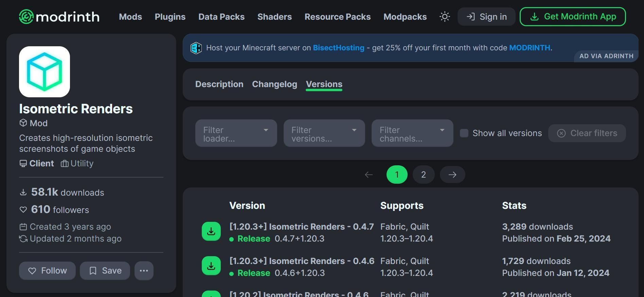Open the Filter loader dropdown
644x297 pixels.
click(x=236, y=133)
